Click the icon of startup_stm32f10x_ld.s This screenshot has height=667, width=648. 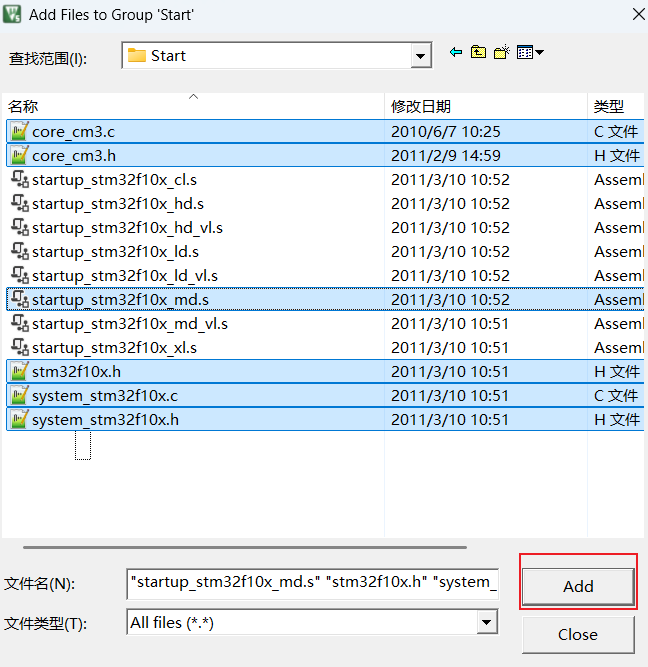20,251
